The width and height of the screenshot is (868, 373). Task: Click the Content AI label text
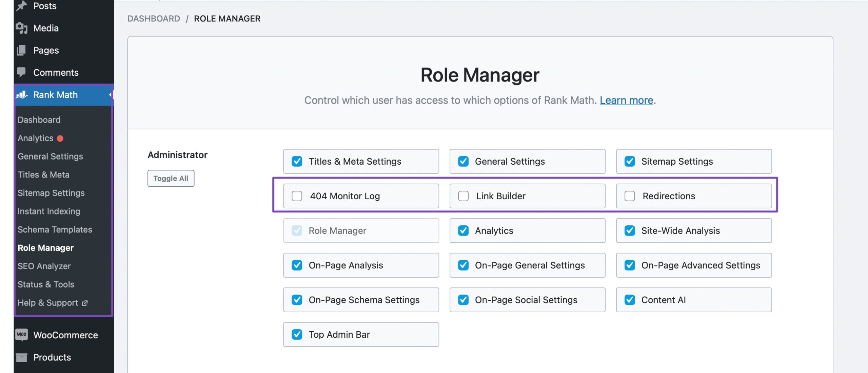[664, 300]
